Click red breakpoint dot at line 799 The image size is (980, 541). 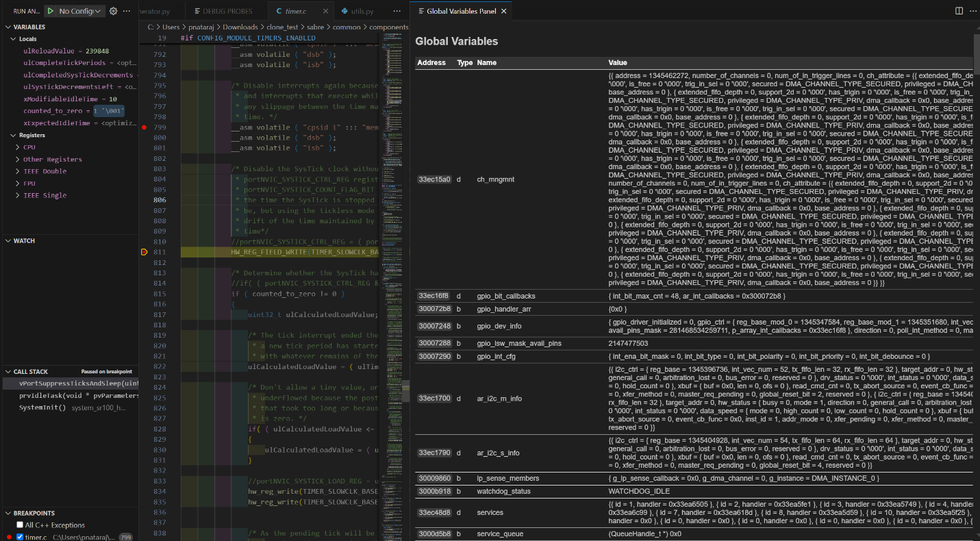(x=144, y=127)
